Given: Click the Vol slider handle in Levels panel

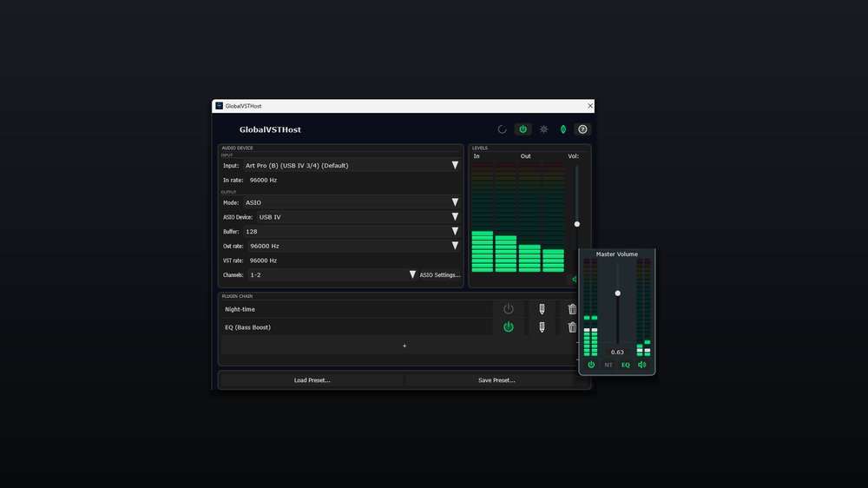Looking at the screenshot, I should 577,224.
